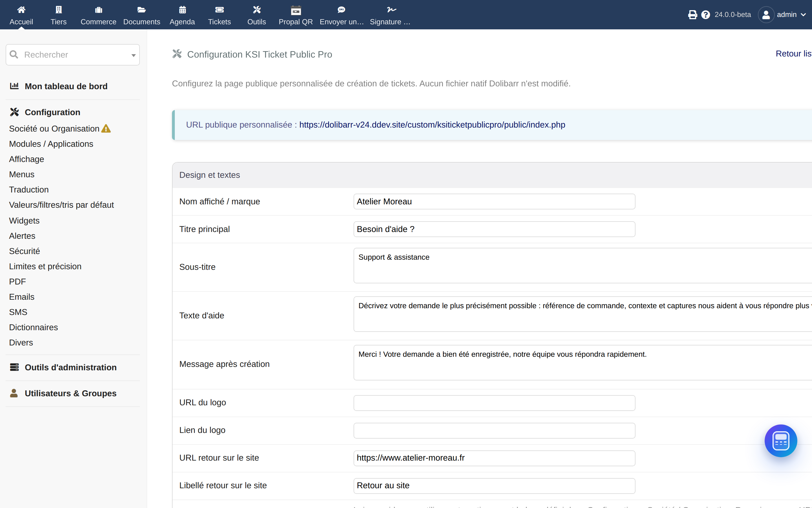The width and height of the screenshot is (812, 508).
Task: Go to Modules / Applications
Action: 51,144
